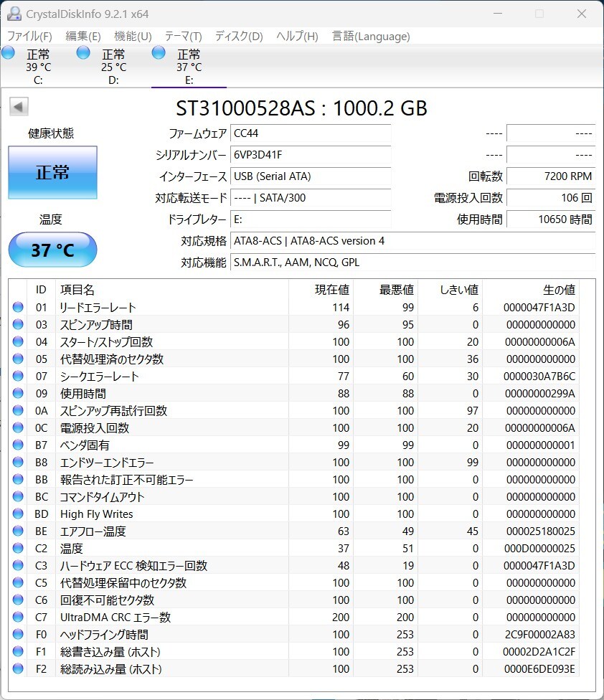
Task: Click blue status dot for ID BE row
Action: (x=18, y=531)
